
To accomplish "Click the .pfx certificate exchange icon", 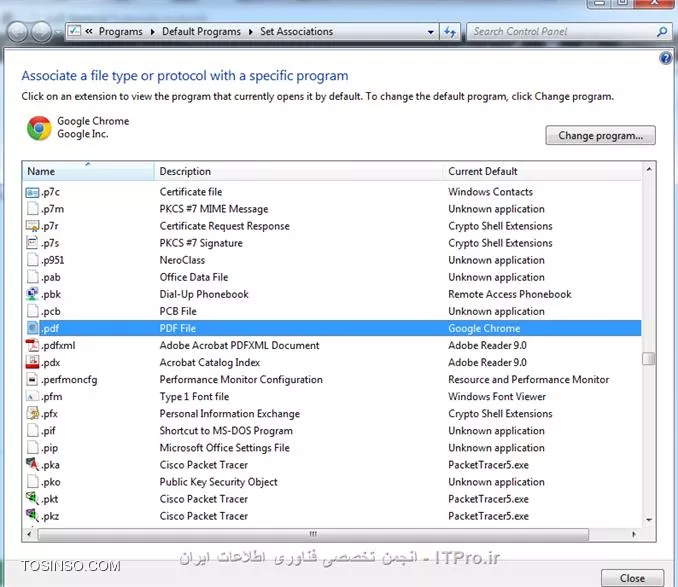I will [32, 414].
